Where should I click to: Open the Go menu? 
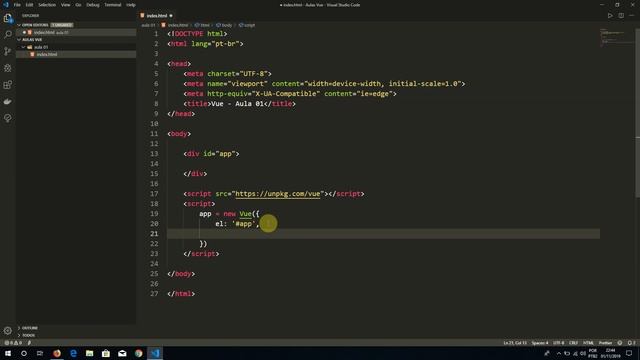pyautogui.click(x=78, y=5)
